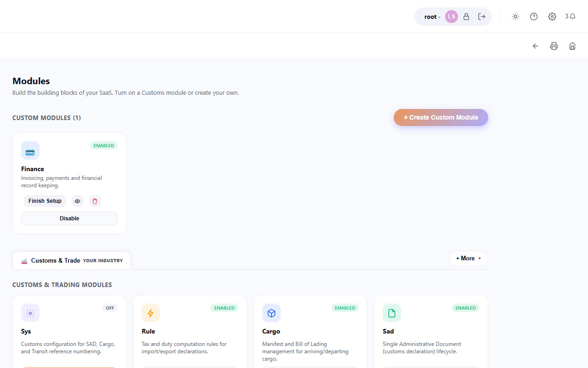The image size is (588, 368).
Task: Select the Customs & Trade tab
Action: coord(72,260)
